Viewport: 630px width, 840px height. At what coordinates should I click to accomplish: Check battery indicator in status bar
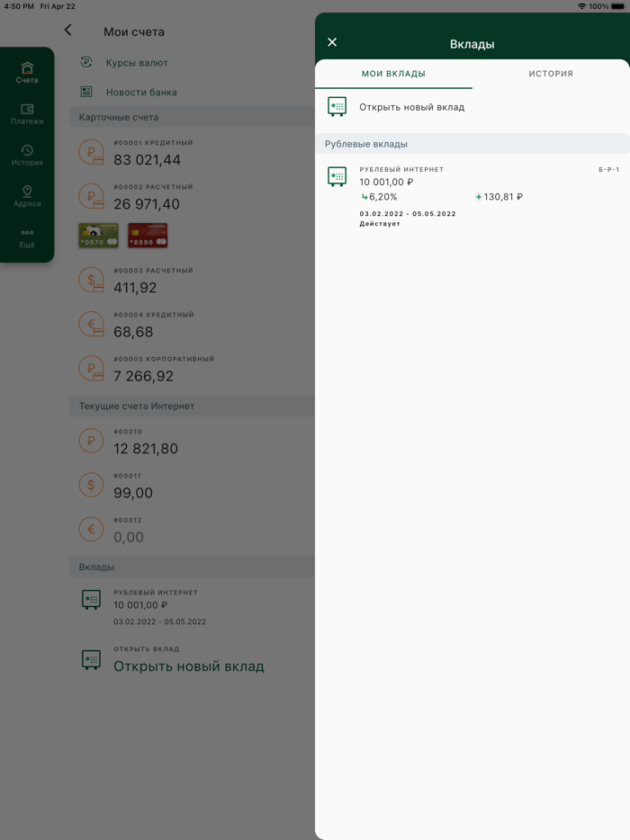click(x=618, y=6)
